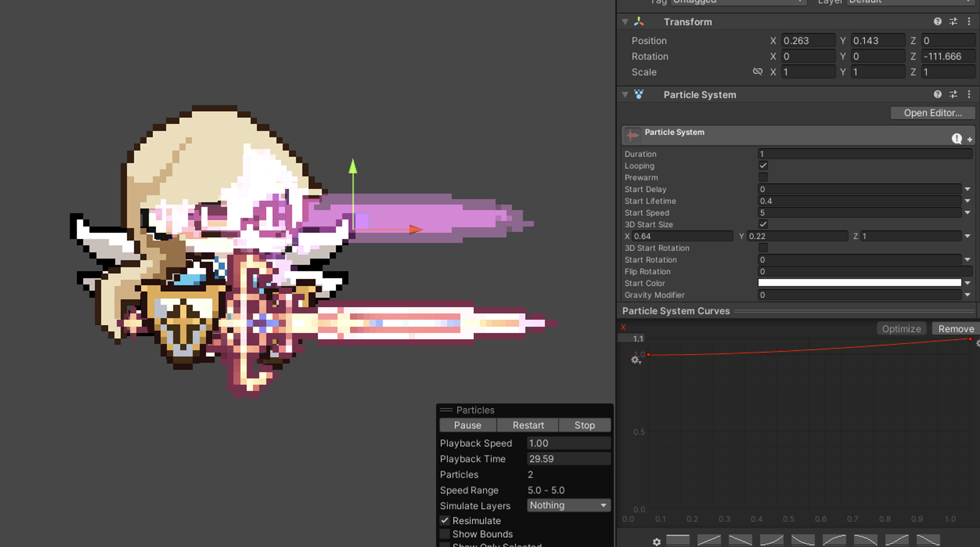The height and width of the screenshot is (547, 980).
Task: Open the Start Color white swatch
Action: (859, 283)
